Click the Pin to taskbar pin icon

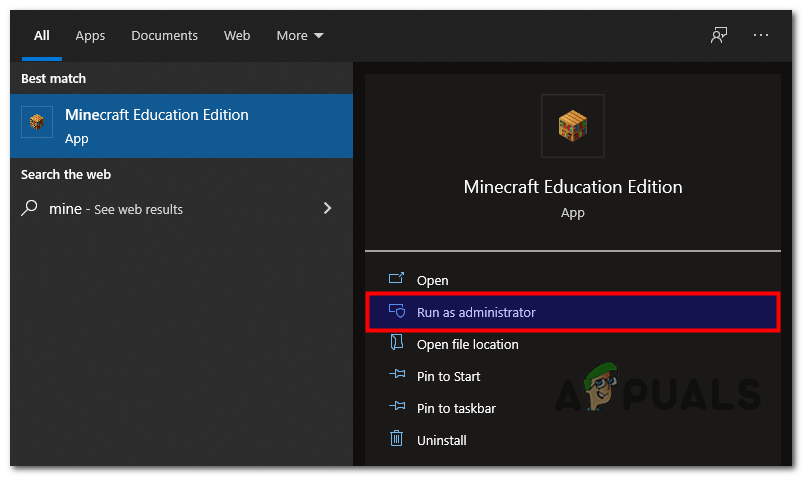(397, 406)
